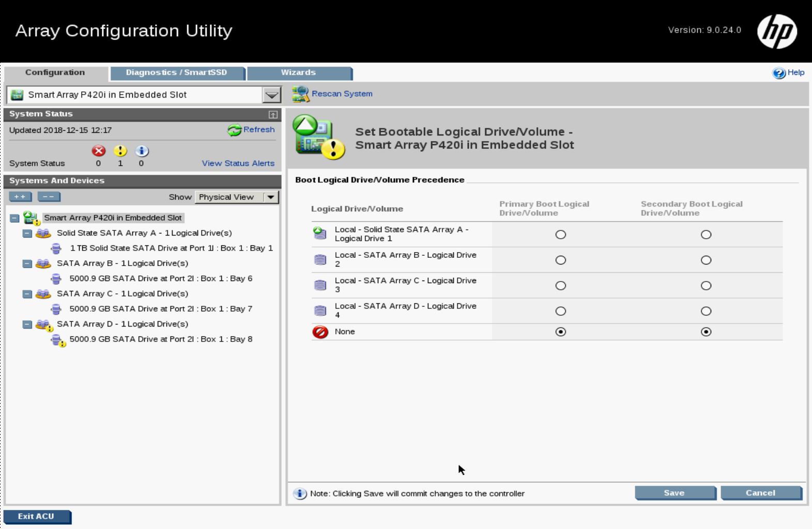Click the red critical alerts status icon
The image size is (812, 529).
pos(98,151)
